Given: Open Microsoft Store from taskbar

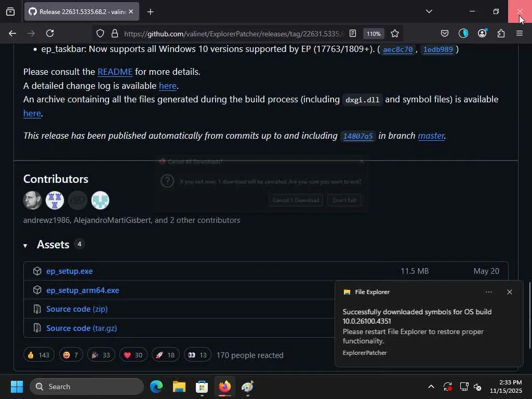Looking at the screenshot, I should click(202, 387).
